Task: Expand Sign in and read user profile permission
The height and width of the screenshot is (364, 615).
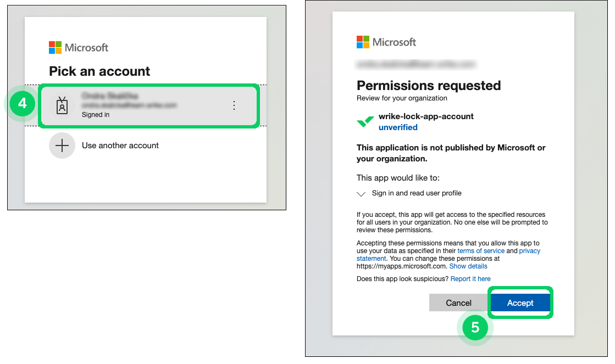Action: [361, 193]
